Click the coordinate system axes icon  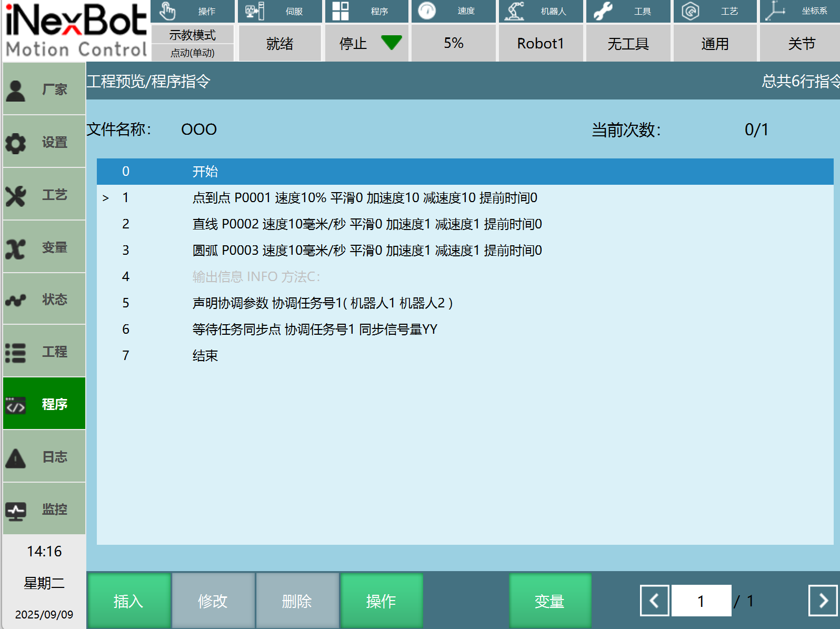click(x=775, y=11)
